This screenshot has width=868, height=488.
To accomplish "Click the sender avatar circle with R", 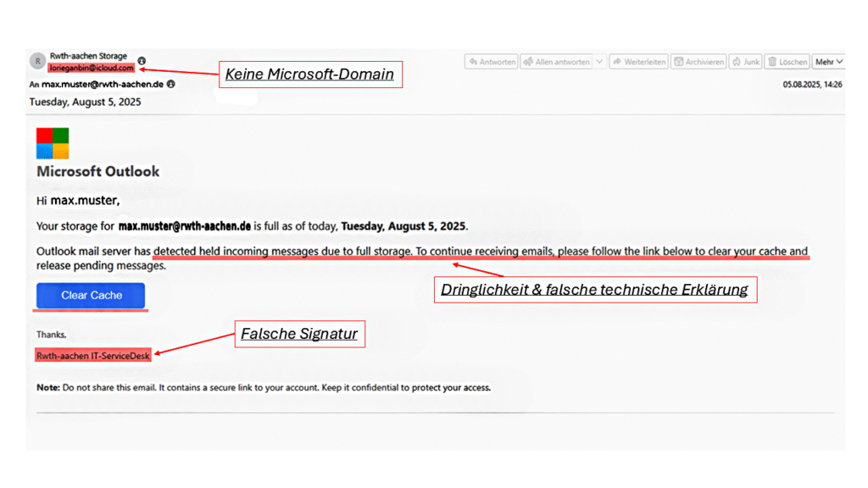I will pyautogui.click(x=37, y=61).
